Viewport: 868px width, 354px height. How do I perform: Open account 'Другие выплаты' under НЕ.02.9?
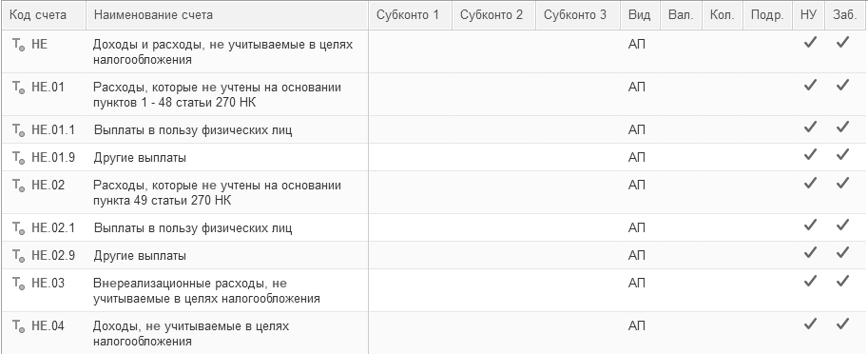click(140, 256)
